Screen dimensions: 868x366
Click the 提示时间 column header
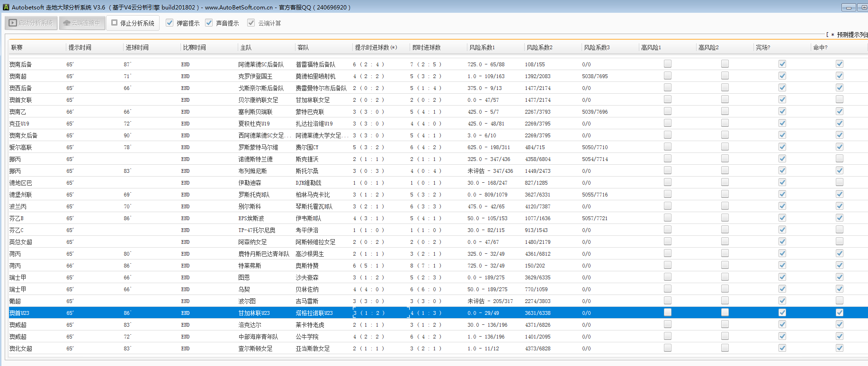point(80,47)
